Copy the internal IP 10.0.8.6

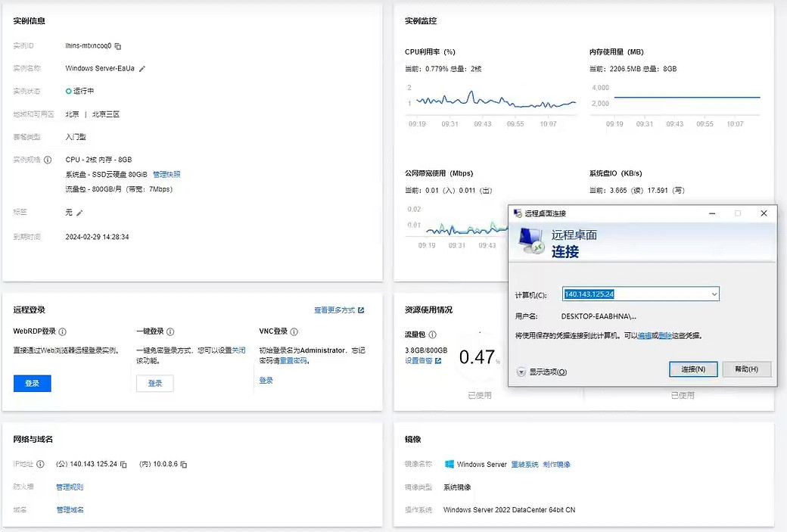[184, 464]
